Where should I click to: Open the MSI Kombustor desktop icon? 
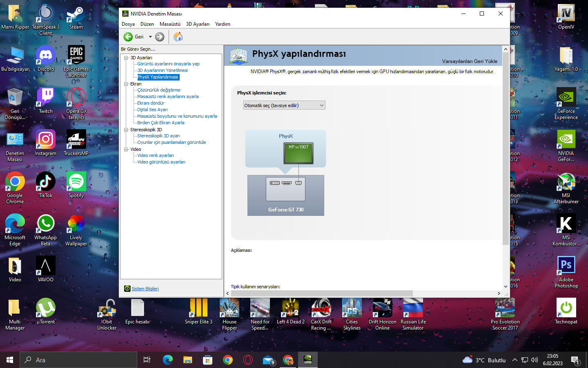pos(566,230)
